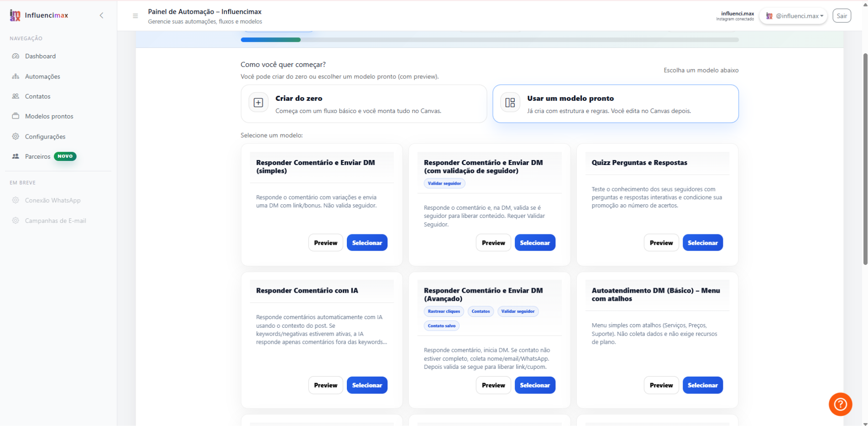Click the page vertical scrollbar
Image resolution: width=868 pixels, height=429 pixels.
tap(865, 159)
